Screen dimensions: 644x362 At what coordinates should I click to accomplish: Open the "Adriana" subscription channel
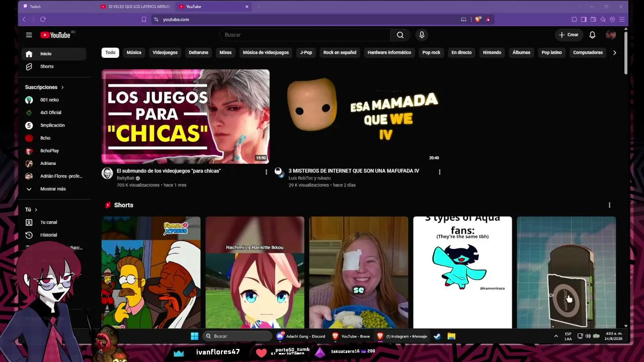pos(53,163)
